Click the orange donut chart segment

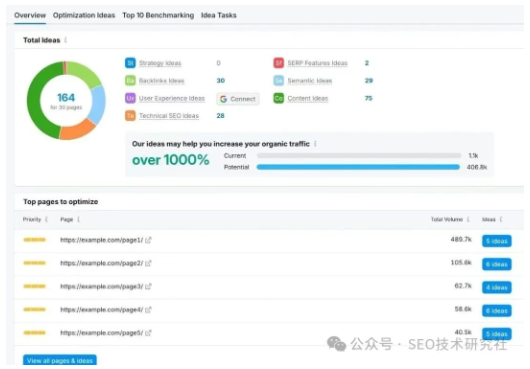pyautogui.click(x=78, y=130)
